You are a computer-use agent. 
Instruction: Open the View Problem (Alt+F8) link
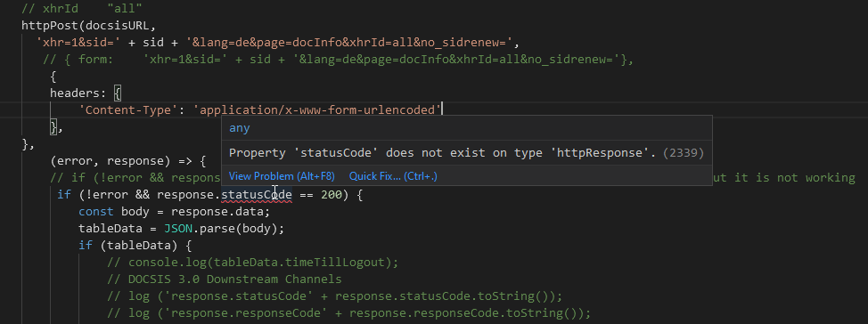(x=282, y=176)
